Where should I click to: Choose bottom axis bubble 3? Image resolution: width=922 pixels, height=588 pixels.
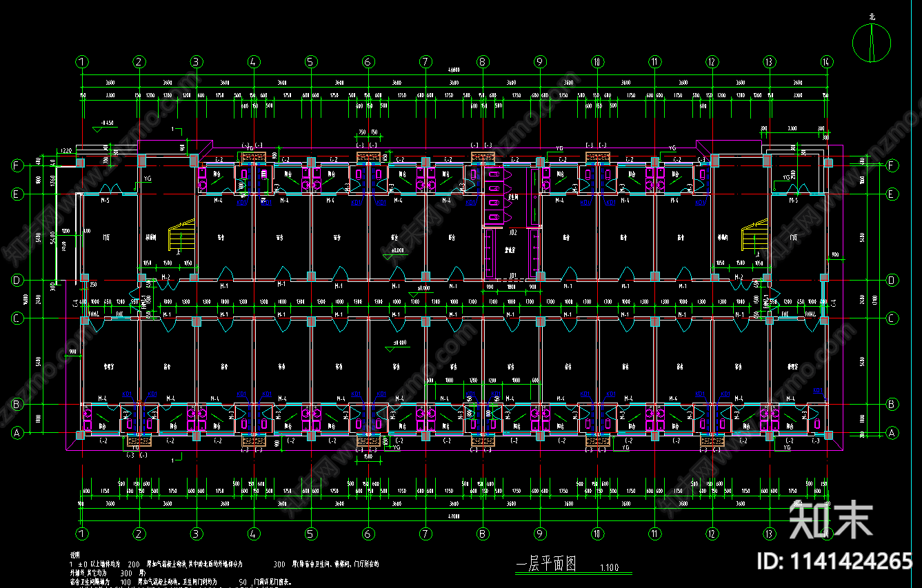197,534
